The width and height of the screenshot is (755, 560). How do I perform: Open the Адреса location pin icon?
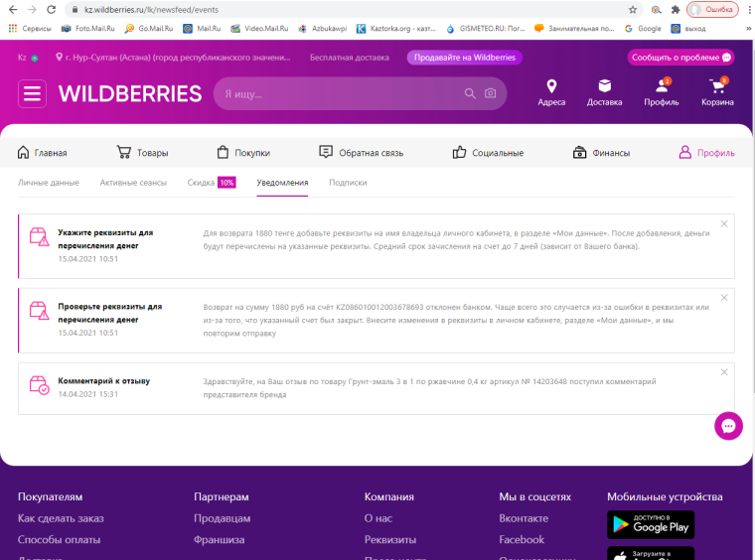tap(551, 86)
